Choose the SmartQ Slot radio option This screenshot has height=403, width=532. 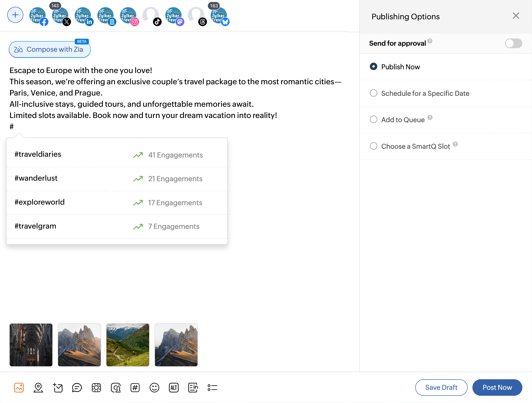click(373, 146)
